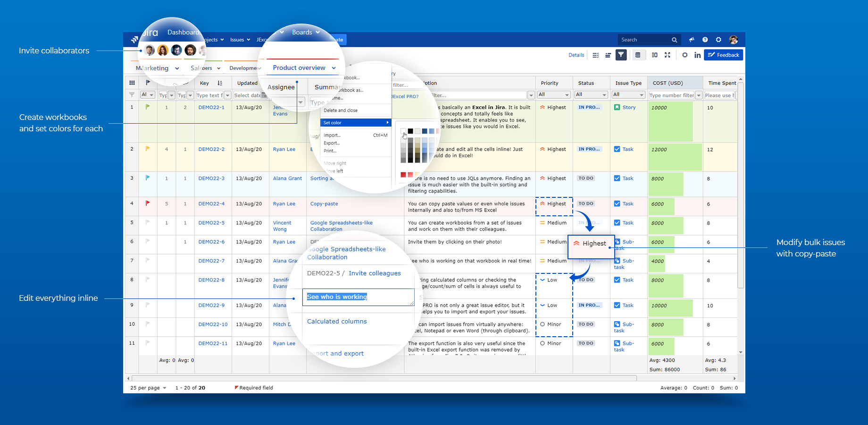The width and height of the screenshot is (868, 425).
Task: Click the Feedback button
Action: coord(724,55)
